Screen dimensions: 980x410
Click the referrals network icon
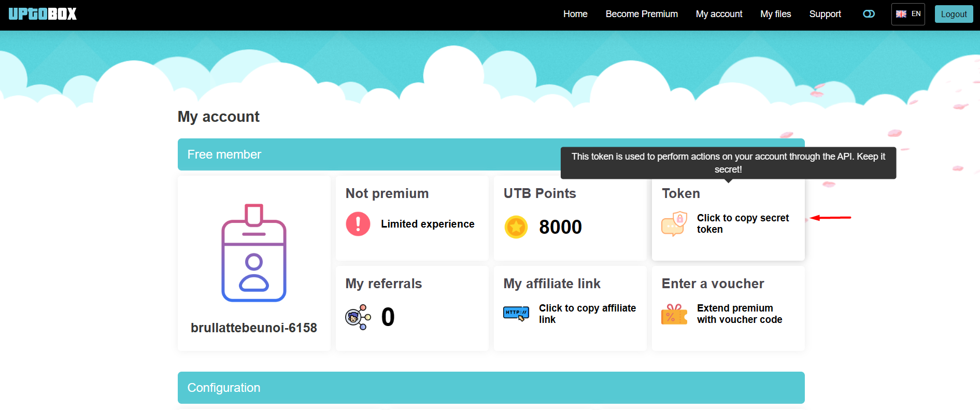pyautogui.click(x=358, y=317)
